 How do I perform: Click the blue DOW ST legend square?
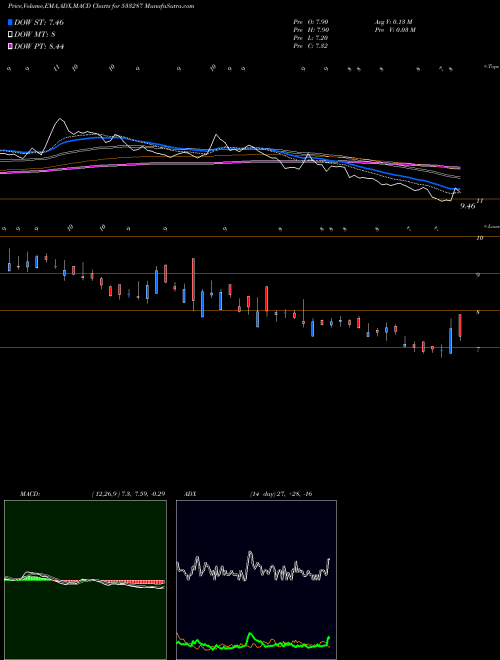coord(10,22)
